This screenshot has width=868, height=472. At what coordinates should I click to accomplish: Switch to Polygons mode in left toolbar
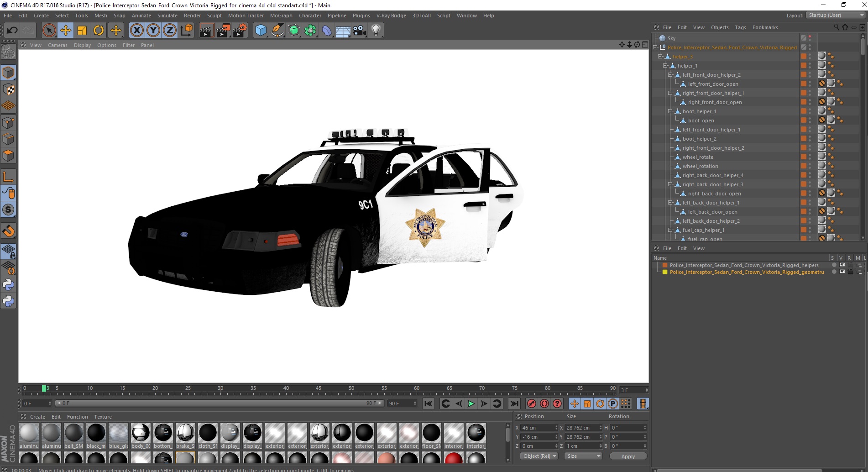(8, 156)
